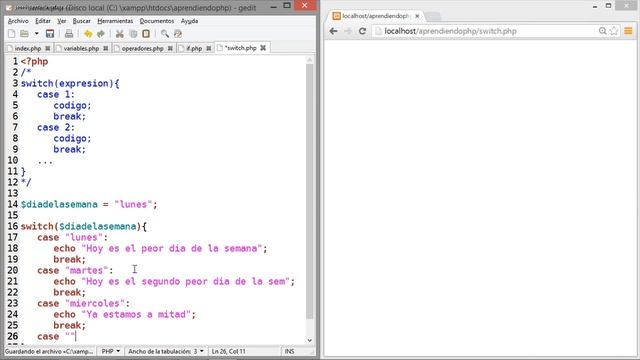Open the tab width dropdown in status bar
640x360 pixels.
(166, 351)
